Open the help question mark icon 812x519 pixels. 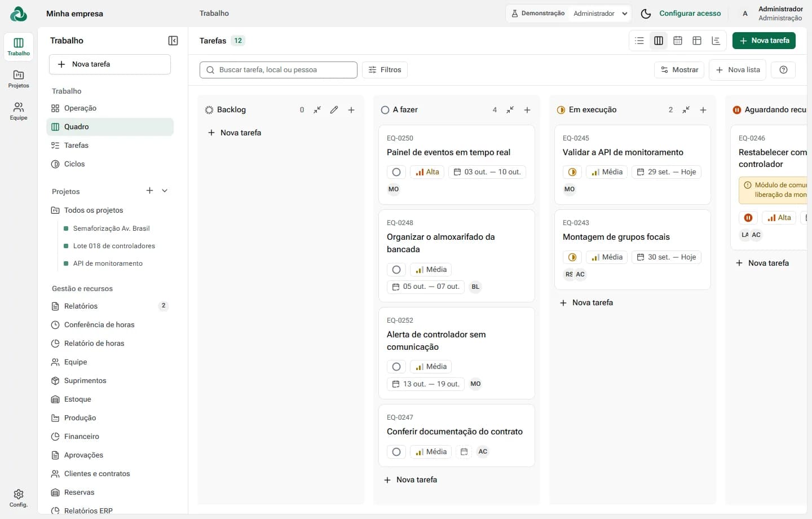(783, 70)
